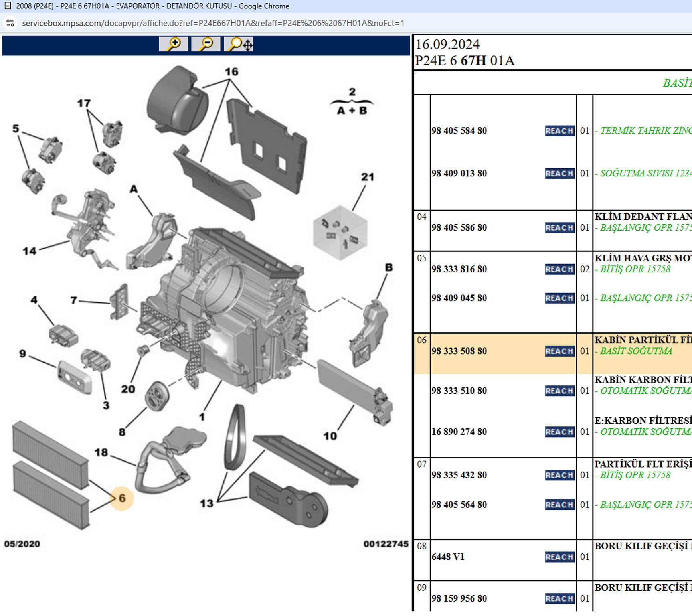
Task: Click callout number 13 in the diagram
Action: [207, 503]
